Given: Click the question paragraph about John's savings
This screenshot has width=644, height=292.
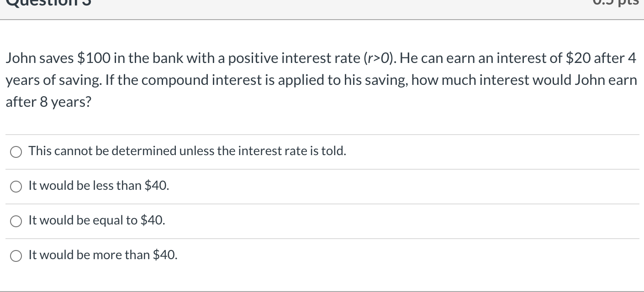Looking at the screenshot, I should (320, 80).
